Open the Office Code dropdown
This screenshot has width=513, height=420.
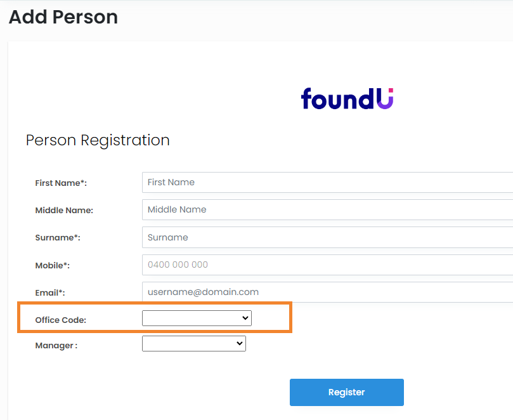(197, 318)
